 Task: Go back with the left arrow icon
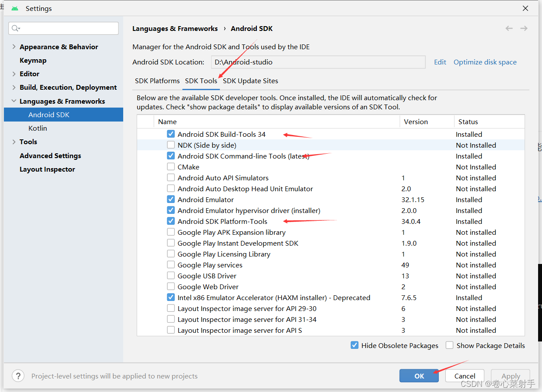tap(509, 28)
